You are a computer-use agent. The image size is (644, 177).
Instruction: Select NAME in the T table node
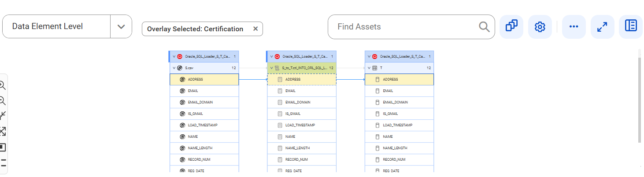(400, 136)
